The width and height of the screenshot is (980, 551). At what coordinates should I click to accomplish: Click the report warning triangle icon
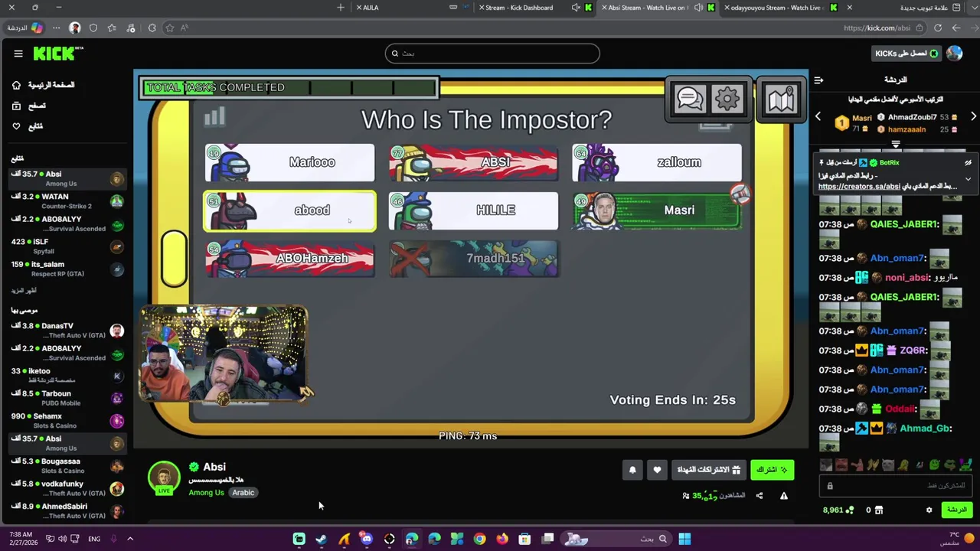(784, 496)
